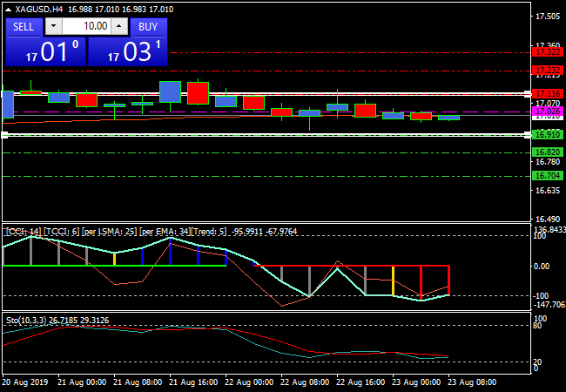Viewport: 566px width, 392px height.
Task: Select the red 17.322 price level label
Action: tap(548, 52)
